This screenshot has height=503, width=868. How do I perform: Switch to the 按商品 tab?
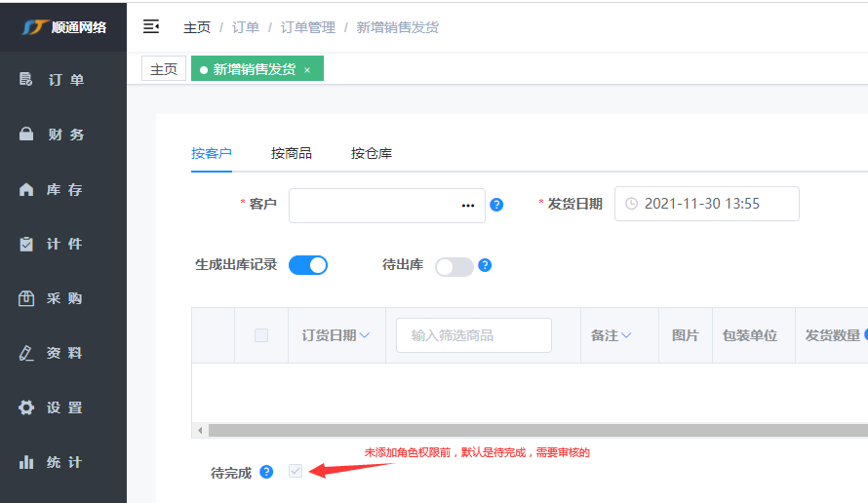[x=292, y=153]
